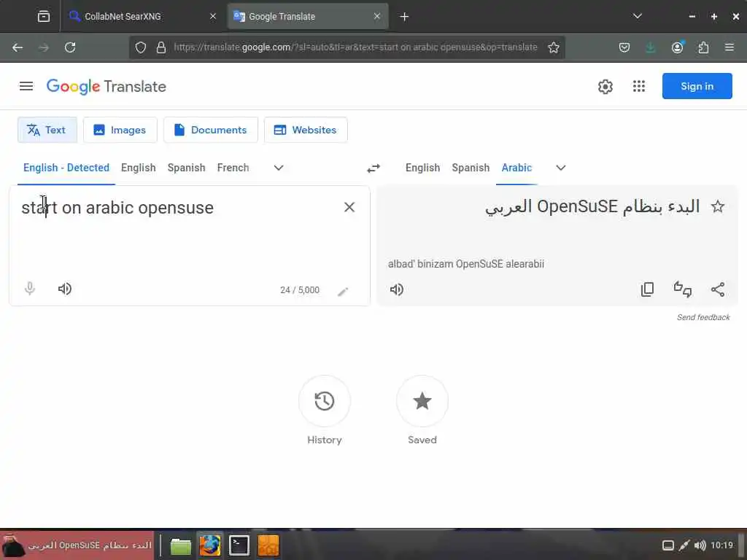Click the network pen tray icon
The width and height of the screenshot is (747, 560).
(x=684, y=545)
